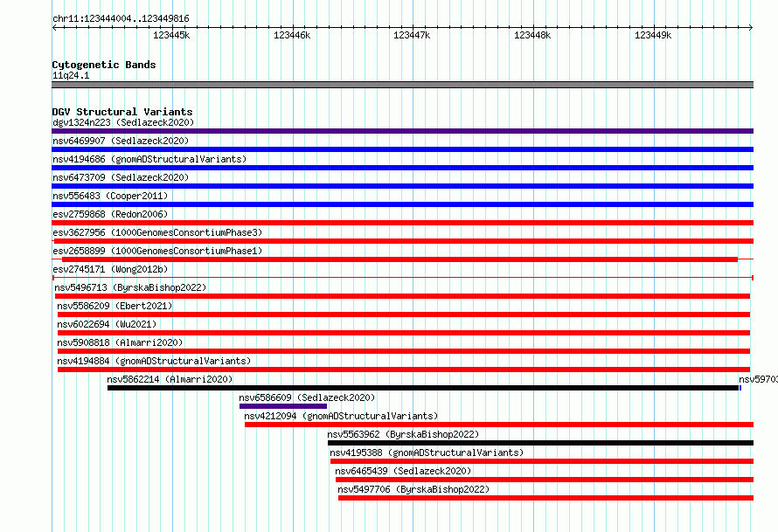
Task: Click the DGV Structural Variants track title
Action: click(122, 112)
